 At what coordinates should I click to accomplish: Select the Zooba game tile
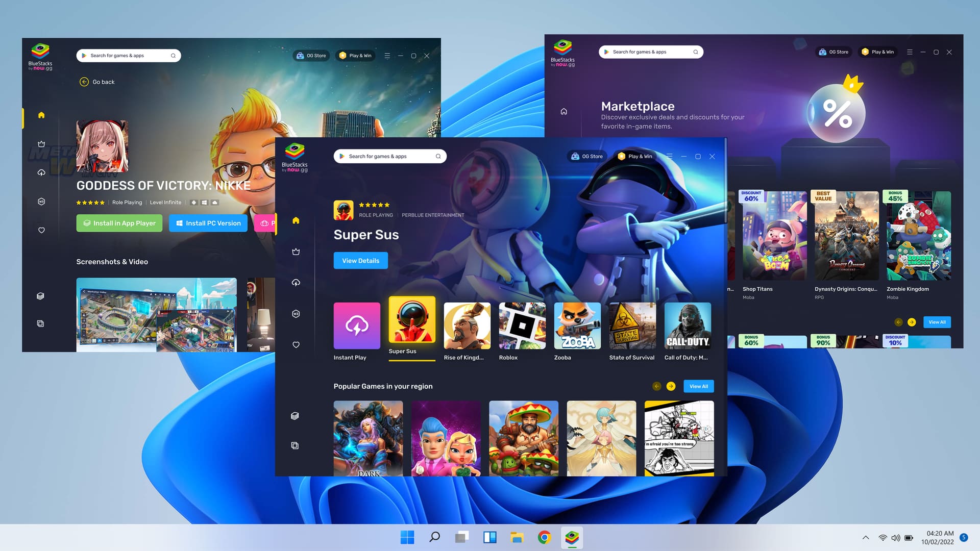[577, 332]
